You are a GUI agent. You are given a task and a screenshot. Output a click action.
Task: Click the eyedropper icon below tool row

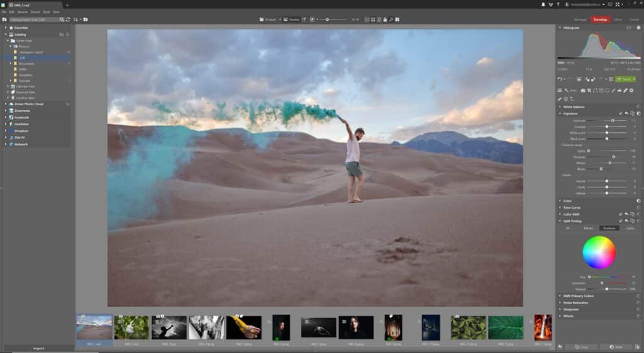559,99
